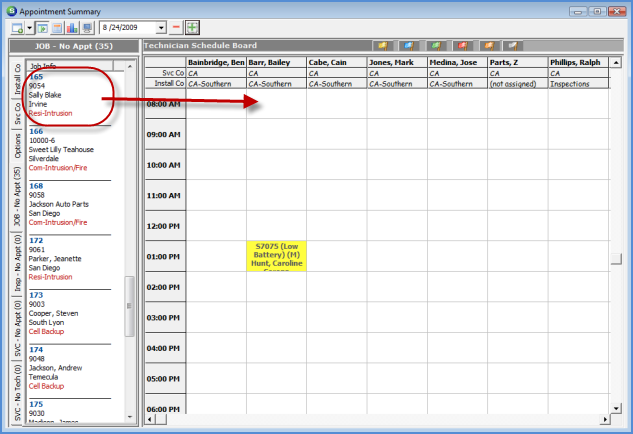633x434 pixels.
Task: Select job 174 Jackson, Andrew
Action: pyautogui.click(x=69, y=368)
